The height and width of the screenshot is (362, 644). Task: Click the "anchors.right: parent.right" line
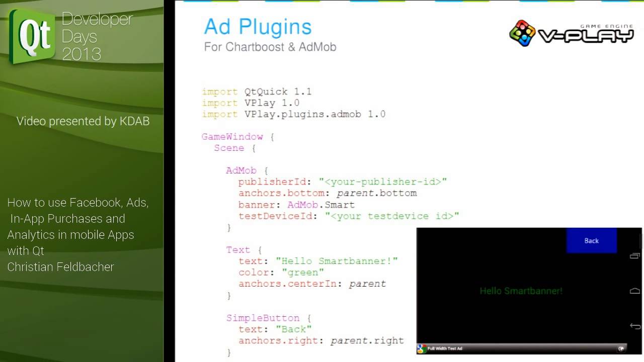point(321,340)
